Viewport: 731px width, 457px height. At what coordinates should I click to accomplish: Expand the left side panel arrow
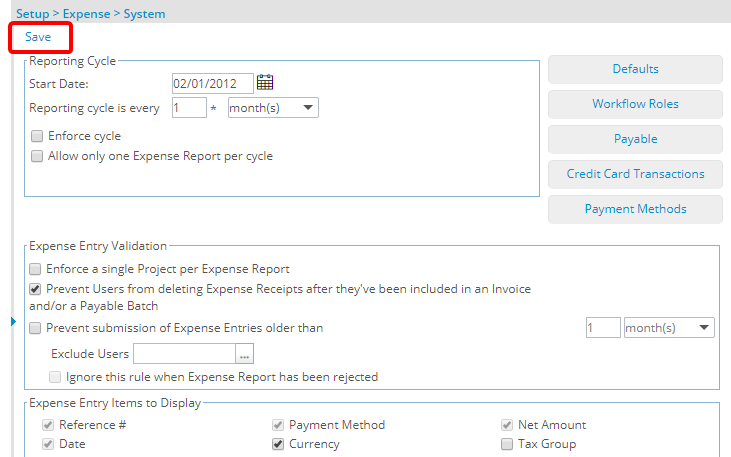coord(13,321)
